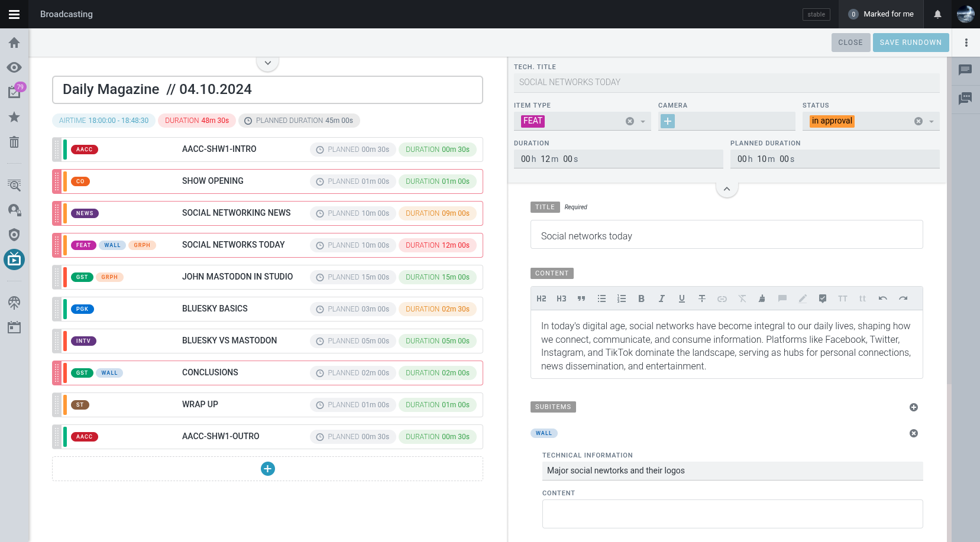Open the notifications bell

click(x=937, y=14)
